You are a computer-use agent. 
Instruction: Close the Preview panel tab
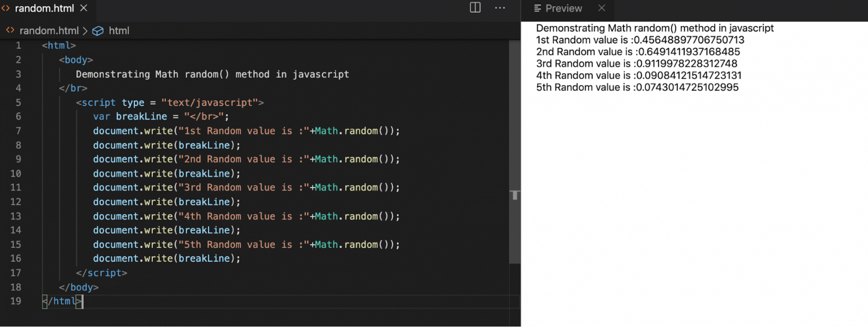pyautogui.click(x=601, y=8)
